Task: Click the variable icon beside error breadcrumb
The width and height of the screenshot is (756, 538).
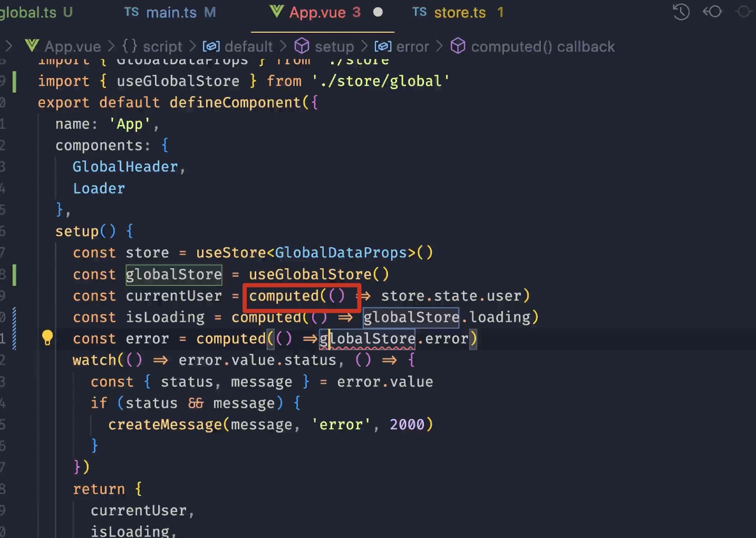Action: pyautogui.click(x=383, y=46)
